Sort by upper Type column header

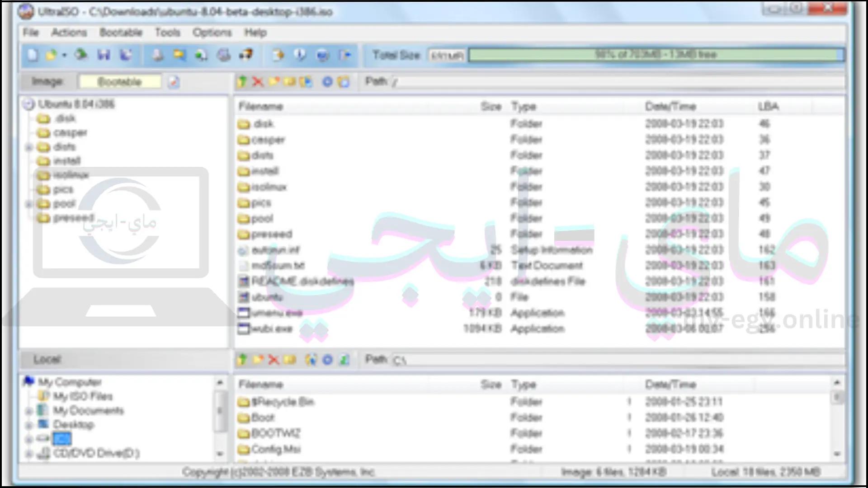point(524,107)
